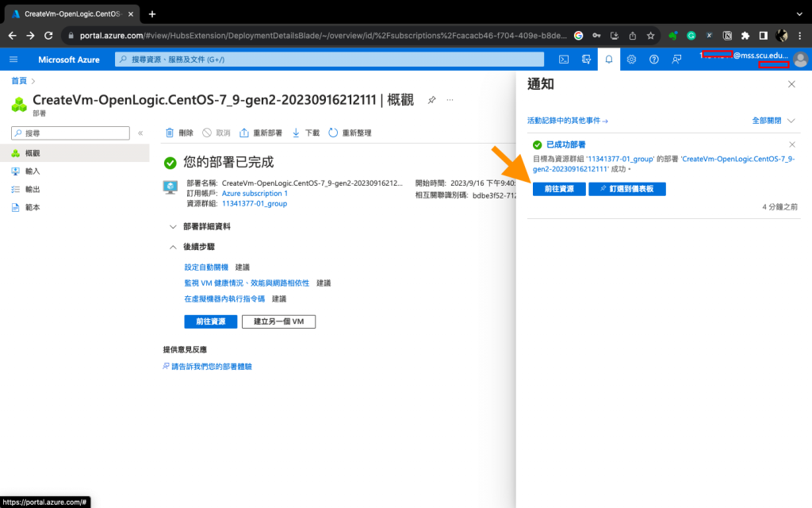Click 前往資源 button in notification panel
Viewport: 812px width, 508px height.
point(559,189)
